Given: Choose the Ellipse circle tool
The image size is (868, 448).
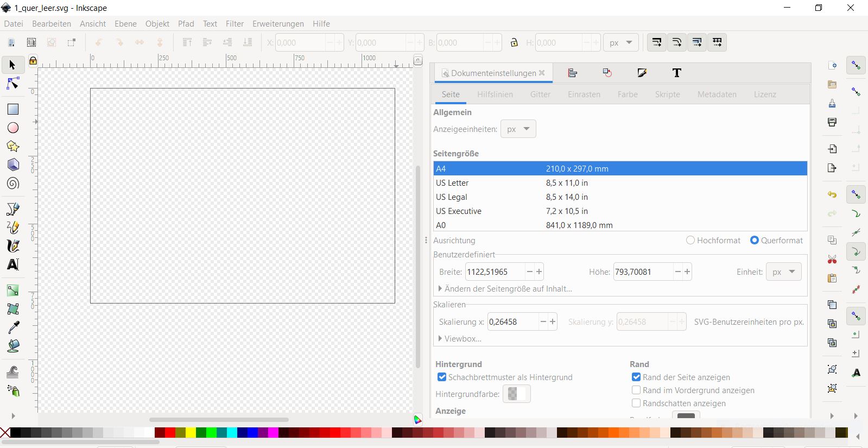Looking at the screenshot, I should click(13, 128).
